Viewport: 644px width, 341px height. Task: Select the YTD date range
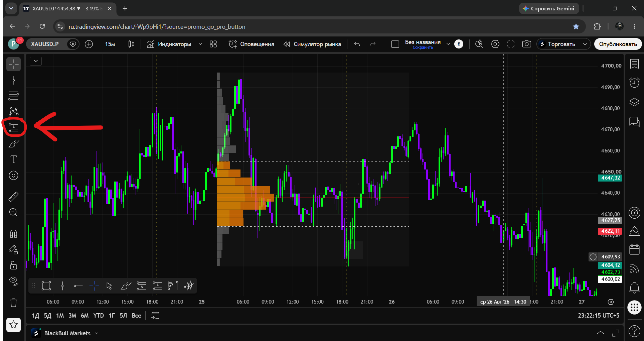tap(99, 316)
